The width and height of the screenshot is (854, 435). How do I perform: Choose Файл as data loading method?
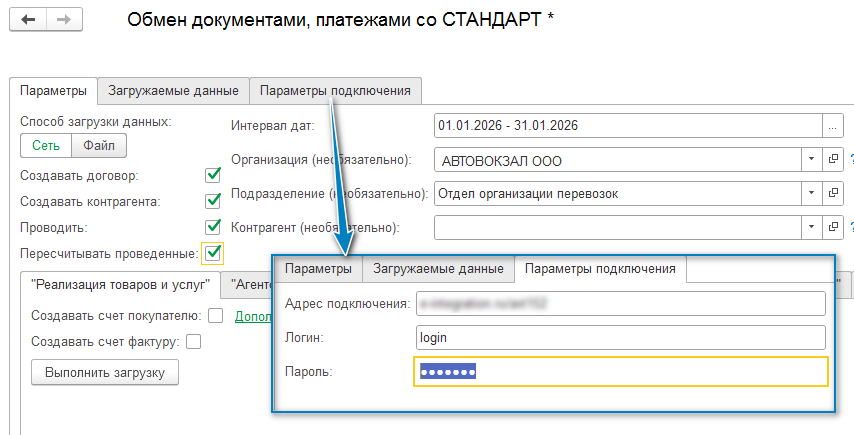click(x=98, y=145)
